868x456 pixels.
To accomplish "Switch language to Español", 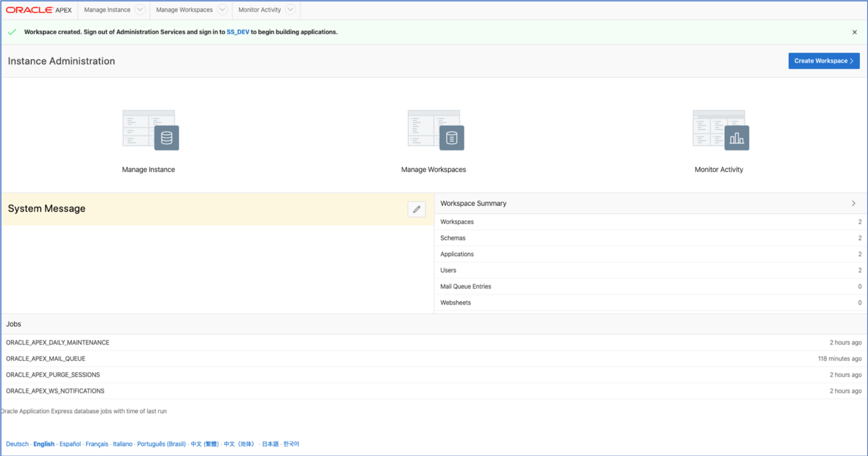I will (70, 444).
